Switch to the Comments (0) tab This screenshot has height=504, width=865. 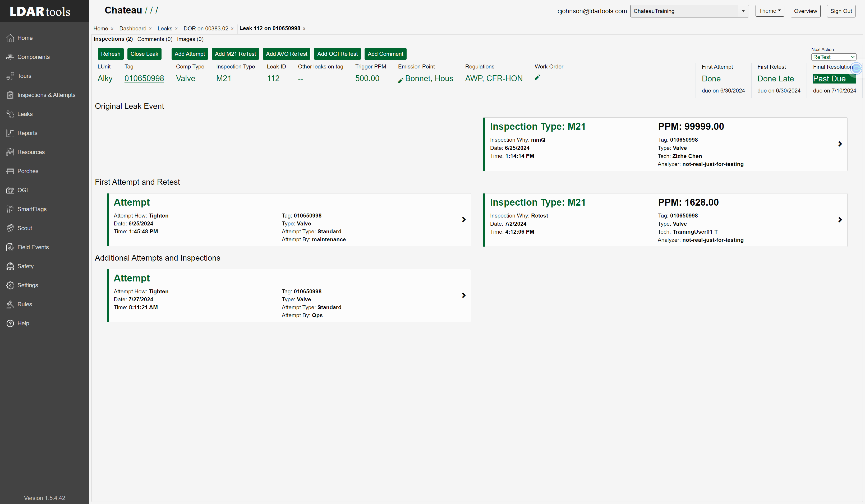155,39
